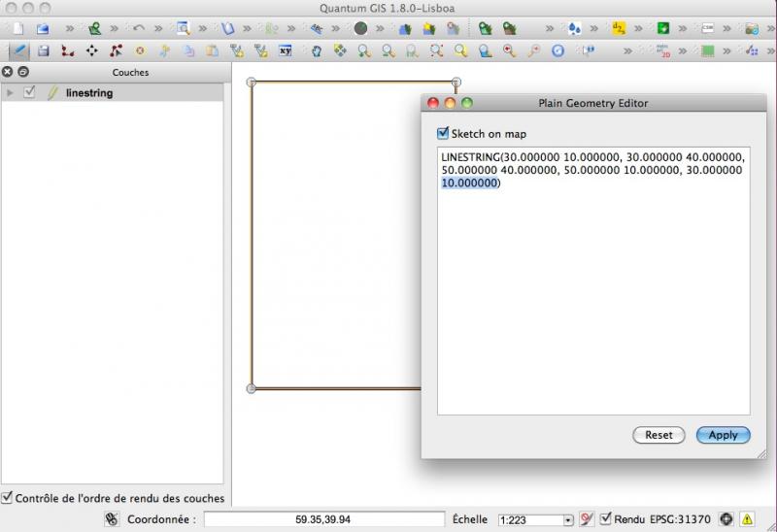Toggle the Rendu render checkbox
Viewport: 777px width, 532px height.
pyautogui.click(x=606, y=519)
